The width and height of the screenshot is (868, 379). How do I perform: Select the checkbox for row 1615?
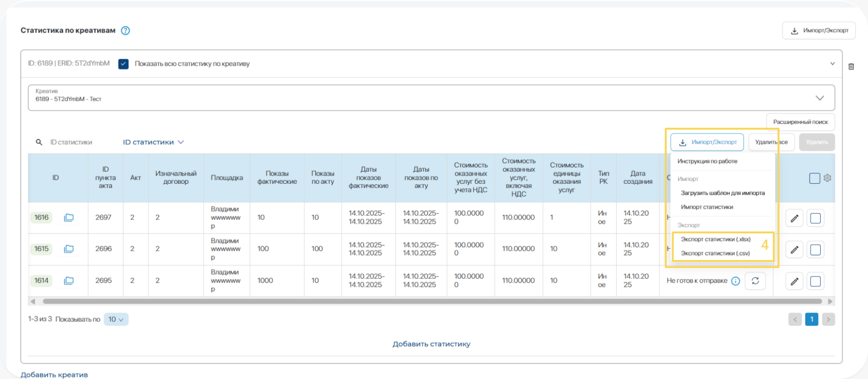pyautogui.click(x=815, y=250)
